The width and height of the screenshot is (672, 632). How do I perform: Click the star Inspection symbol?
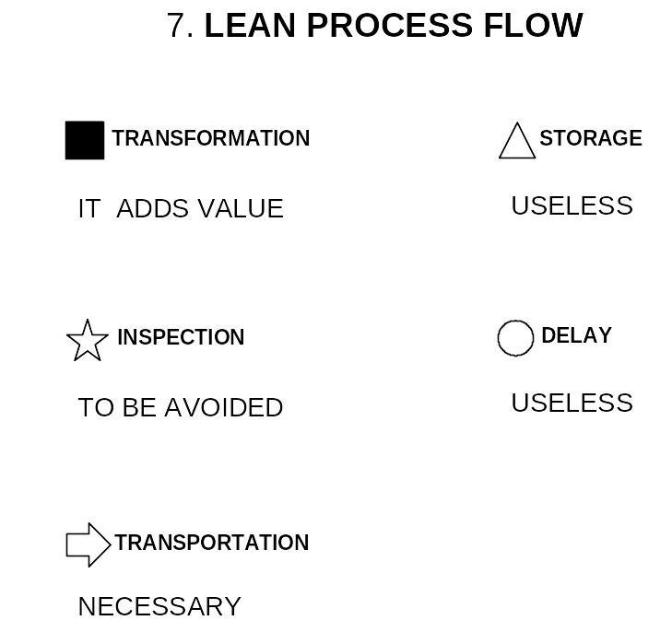(x=88, y=341)
